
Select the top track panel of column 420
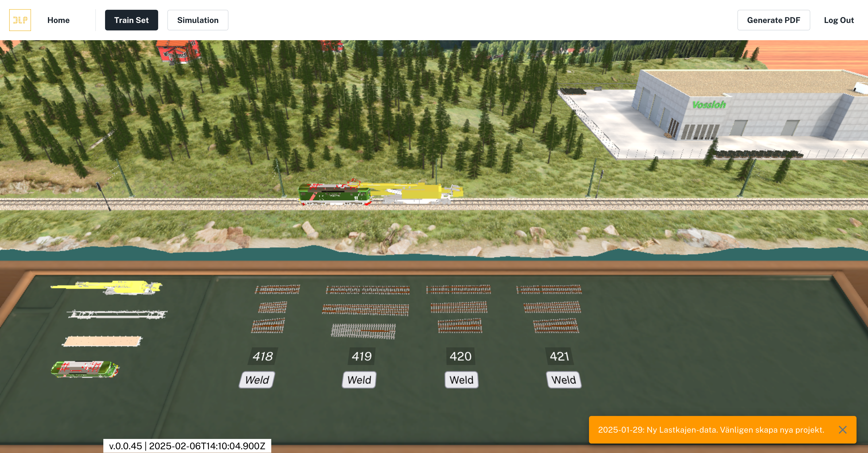[459, 290]
